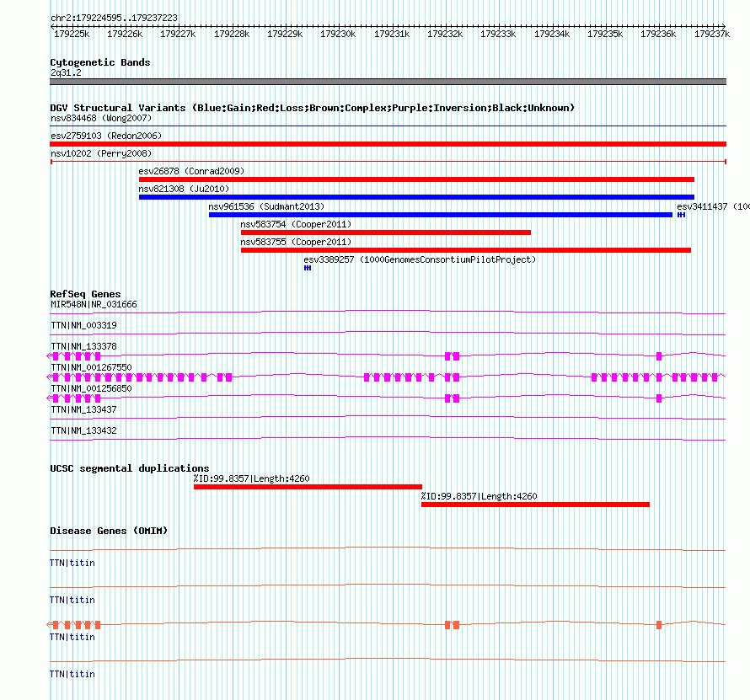Image resolution: width=750 pixels, height=700 pixels.
Task: Click the 179230k position on the ruler
Action: tap(338, 34)
